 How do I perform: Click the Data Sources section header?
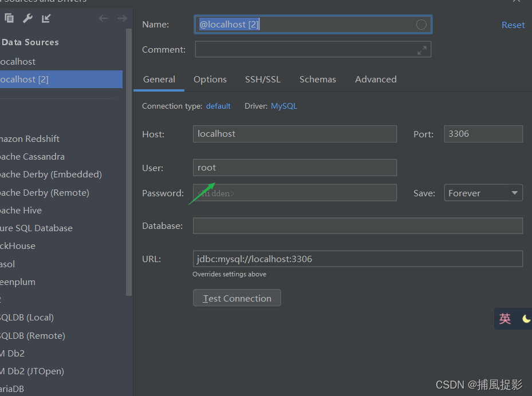30,42
